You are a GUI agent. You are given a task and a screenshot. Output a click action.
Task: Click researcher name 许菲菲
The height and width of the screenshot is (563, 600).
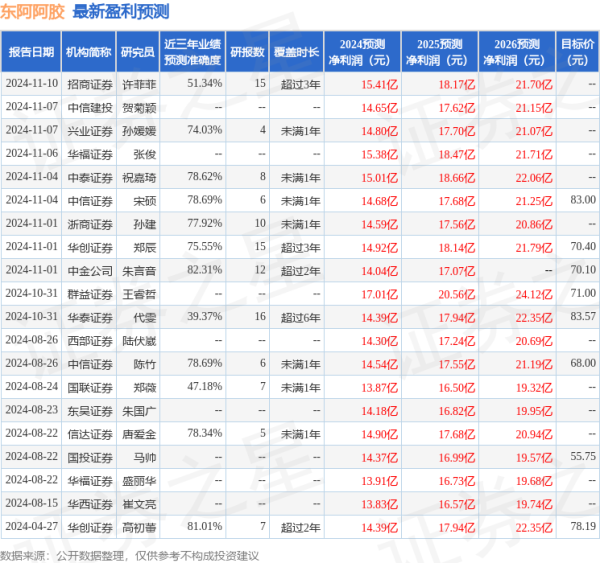139,84
